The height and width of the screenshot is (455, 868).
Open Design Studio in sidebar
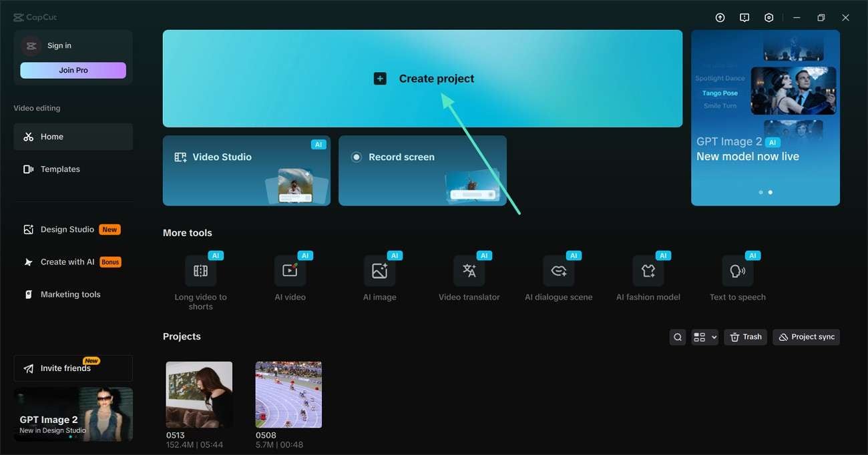pyautogui.click(x=73, y=230)
